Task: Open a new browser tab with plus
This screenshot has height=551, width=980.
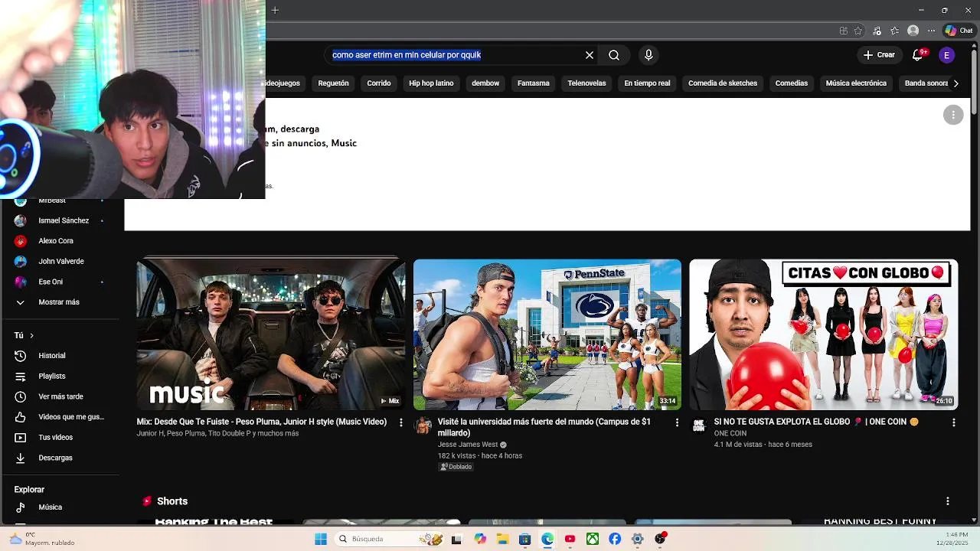Action: point(275,10)
